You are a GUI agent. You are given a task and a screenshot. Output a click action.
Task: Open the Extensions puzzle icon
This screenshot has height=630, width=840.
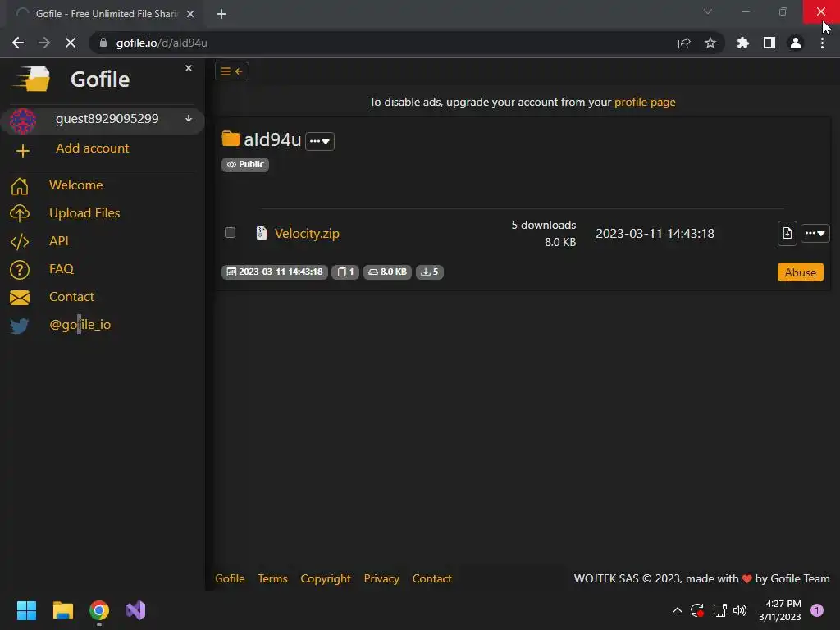(x=743, y=43)
